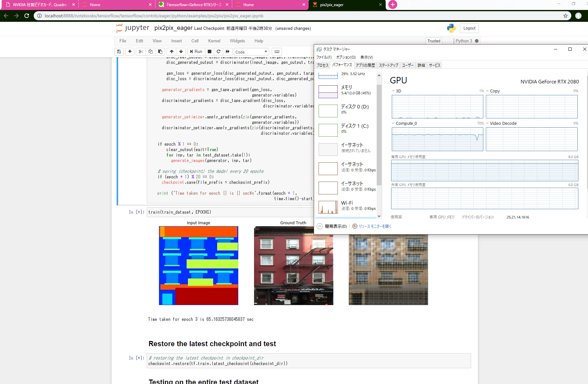
Task: Open command palette keyboard icon
Action: tap(277, 52)
